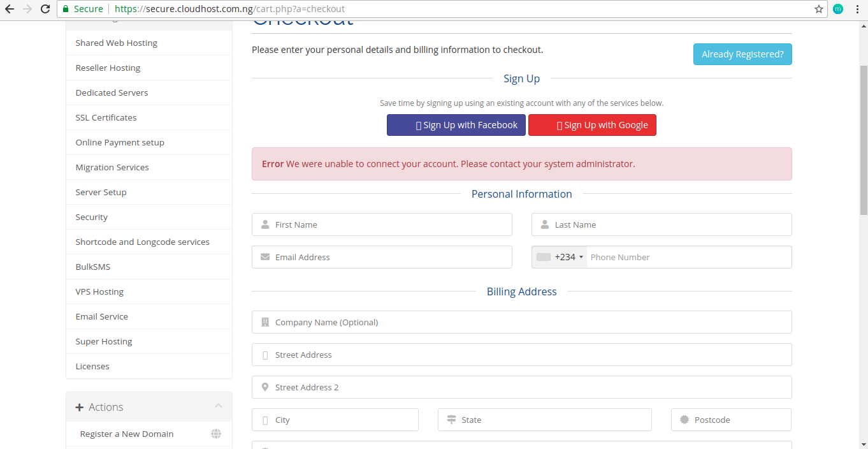Screen dimensions: 868x449
Task: Focus the Company Name (Optional) field
Action: pos(521,322)
